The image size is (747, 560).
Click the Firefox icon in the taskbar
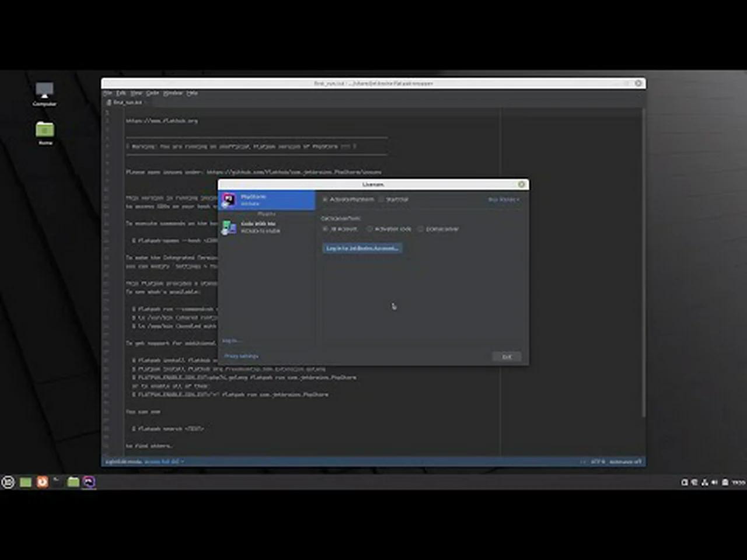point(43,482)
